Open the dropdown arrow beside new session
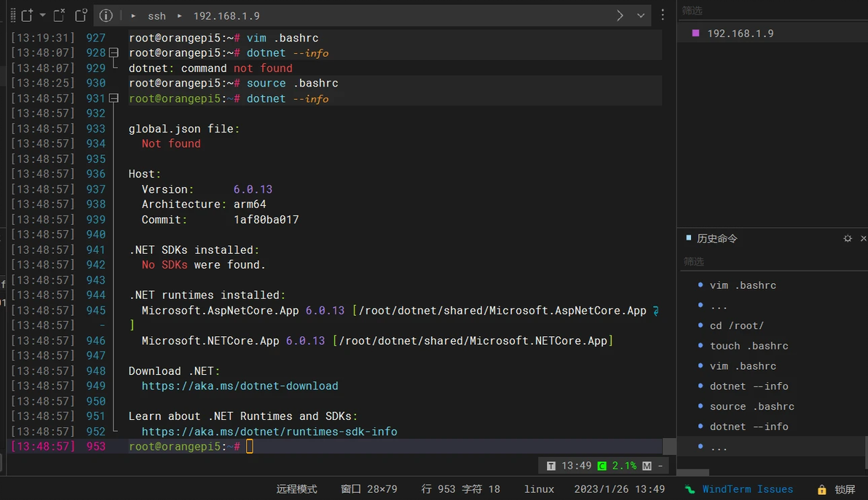The width and height of the screenshot is (868, 500). pos(42,15)
